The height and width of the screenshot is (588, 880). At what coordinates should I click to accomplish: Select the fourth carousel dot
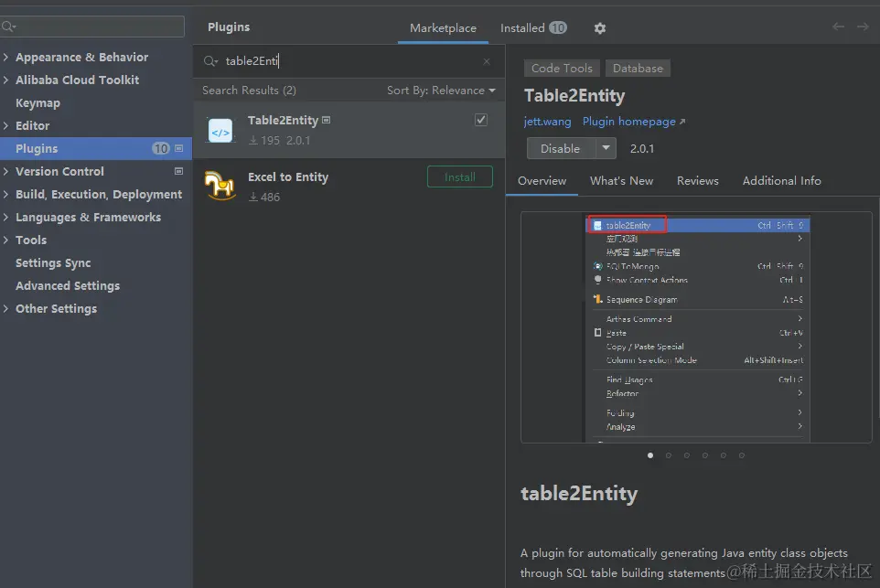tap(705, 455)
